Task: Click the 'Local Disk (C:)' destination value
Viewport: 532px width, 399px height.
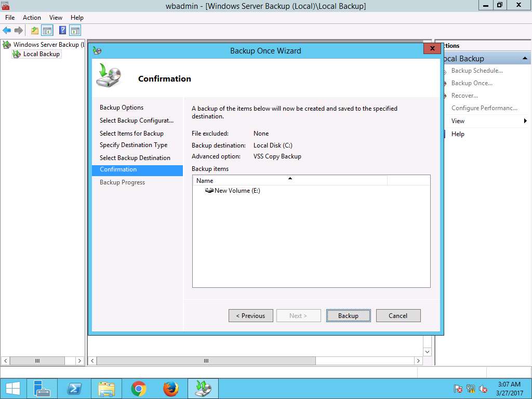Action: (x=273, y=145)
